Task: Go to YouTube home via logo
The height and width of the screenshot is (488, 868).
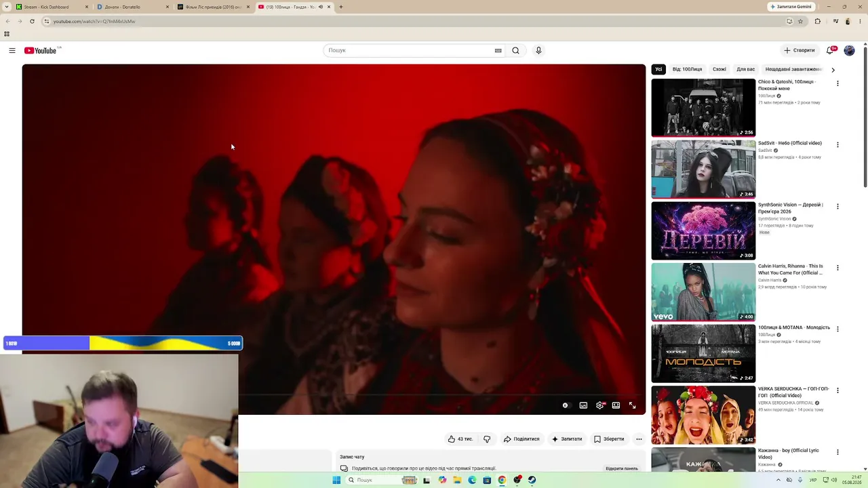Action: pos(41,50)
